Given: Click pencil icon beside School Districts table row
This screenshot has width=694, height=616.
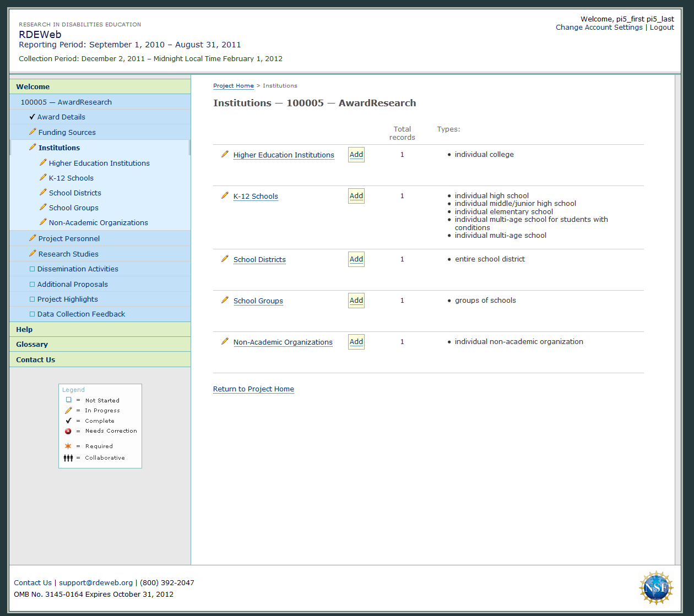Looking at the screenshot, I should click(225, 259).
